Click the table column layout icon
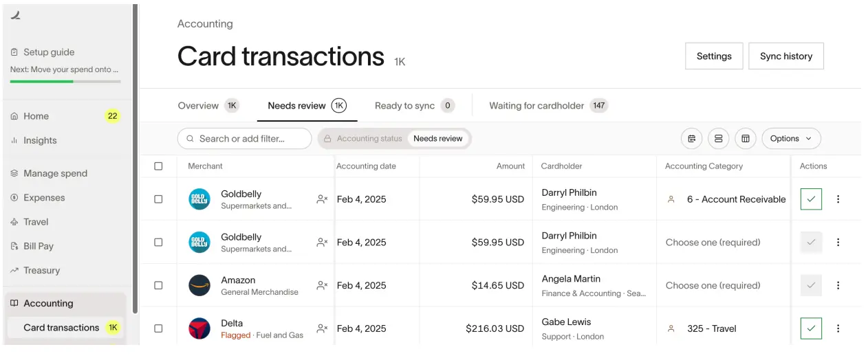 click(x=745, y=139)
